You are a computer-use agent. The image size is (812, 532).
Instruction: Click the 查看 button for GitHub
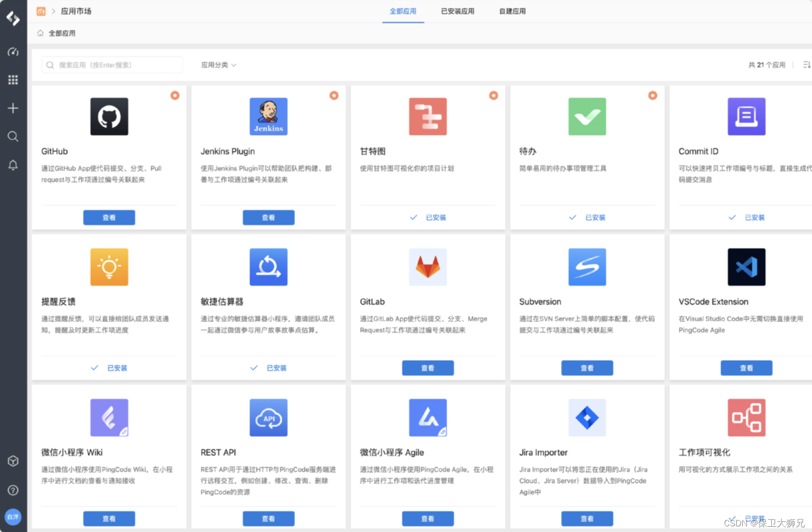(109, 218)
